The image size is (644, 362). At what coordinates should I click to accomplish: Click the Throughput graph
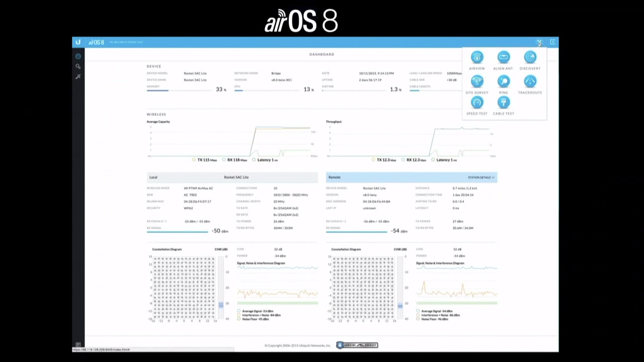tap(412, 141)
